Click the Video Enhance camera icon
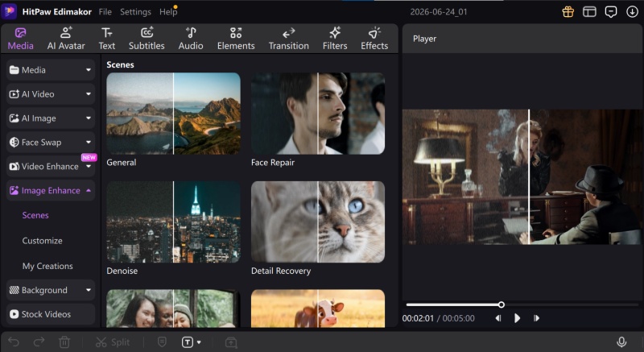Viewport: 644px width, 352px height. [14, 167]
